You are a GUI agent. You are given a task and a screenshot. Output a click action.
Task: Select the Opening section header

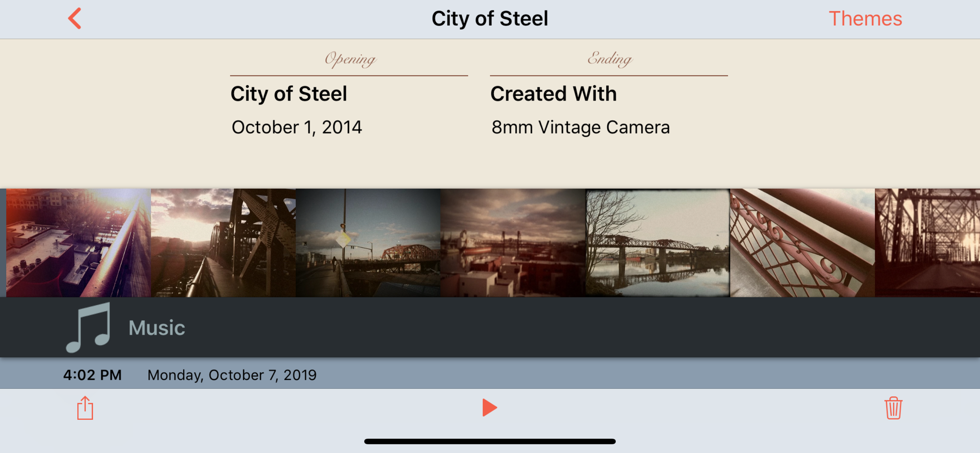(350, 59)
